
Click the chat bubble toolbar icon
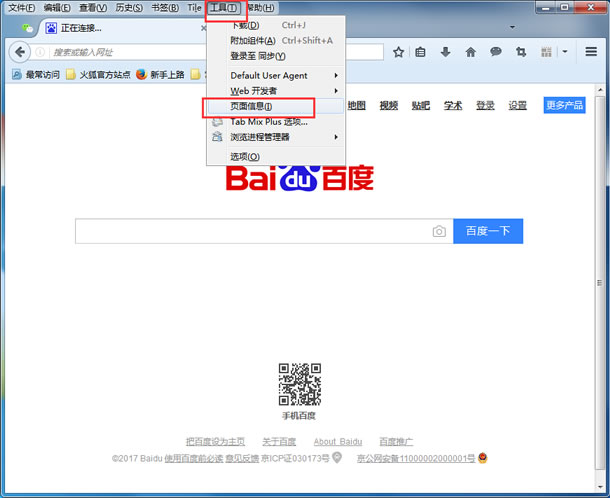[495, 52]
